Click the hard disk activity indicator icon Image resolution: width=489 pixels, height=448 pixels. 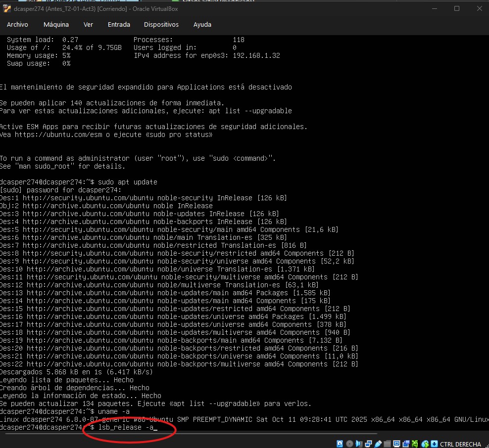click(340, 444)
